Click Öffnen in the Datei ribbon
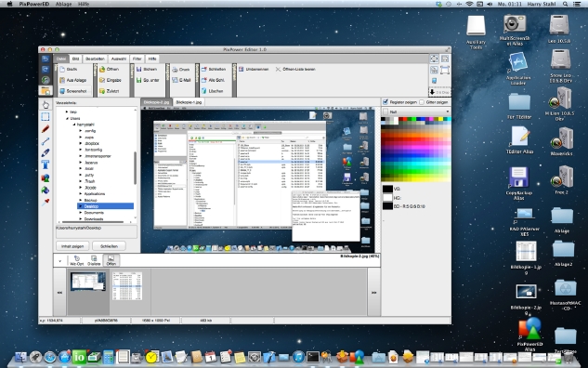 click(109, 70)
